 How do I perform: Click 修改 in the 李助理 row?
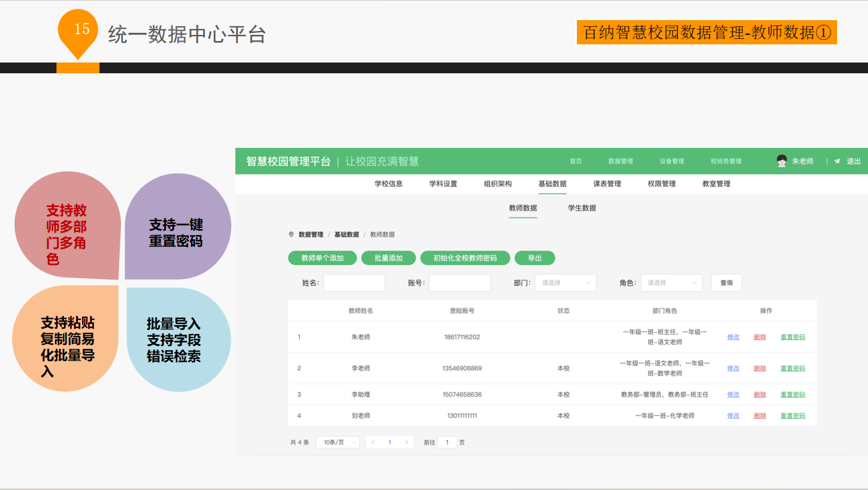[x=733, y=395]
